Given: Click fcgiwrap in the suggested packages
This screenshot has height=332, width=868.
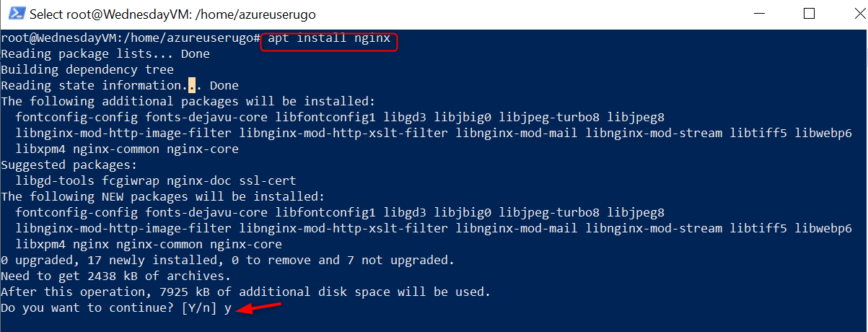Looking at the screenshot, I should coord(130,181).
